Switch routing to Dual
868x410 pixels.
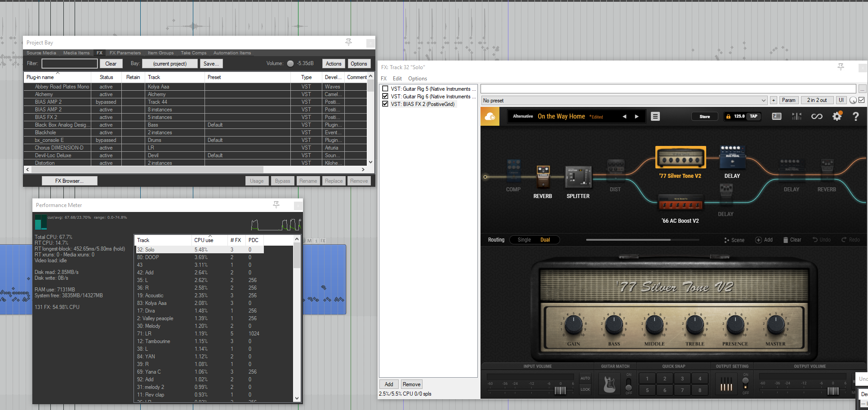(x=545, y=240)
